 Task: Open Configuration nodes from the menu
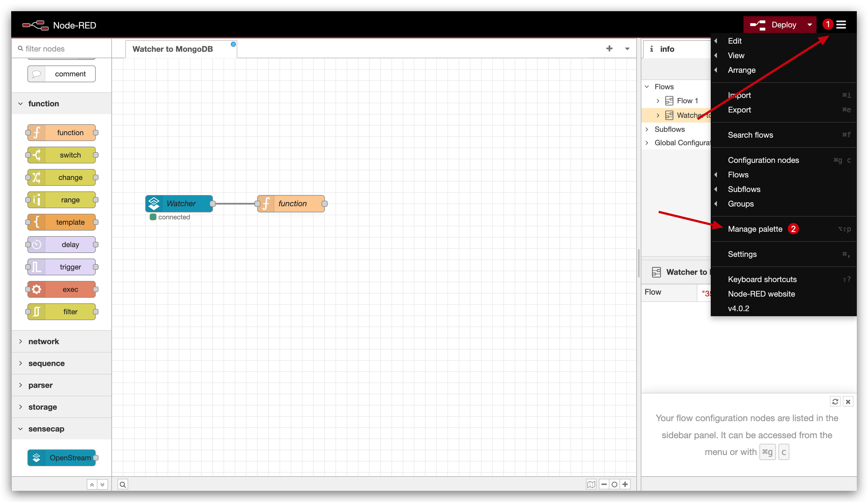pos(783,160)
